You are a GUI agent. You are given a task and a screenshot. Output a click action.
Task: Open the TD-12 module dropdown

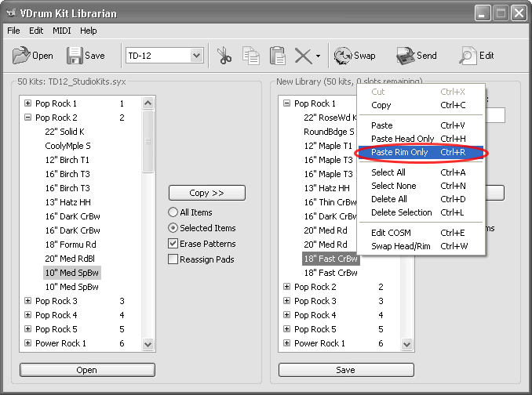[x=196, y=56]
